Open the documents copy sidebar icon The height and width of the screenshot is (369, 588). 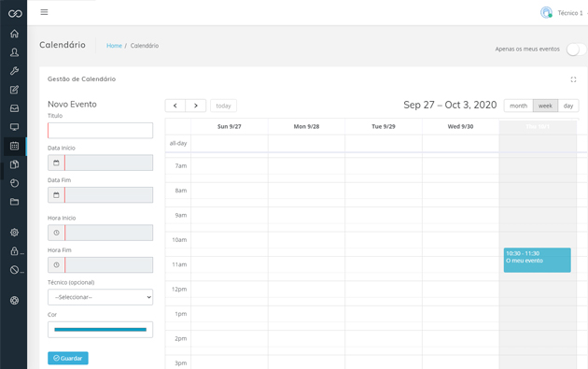(14, 164)
